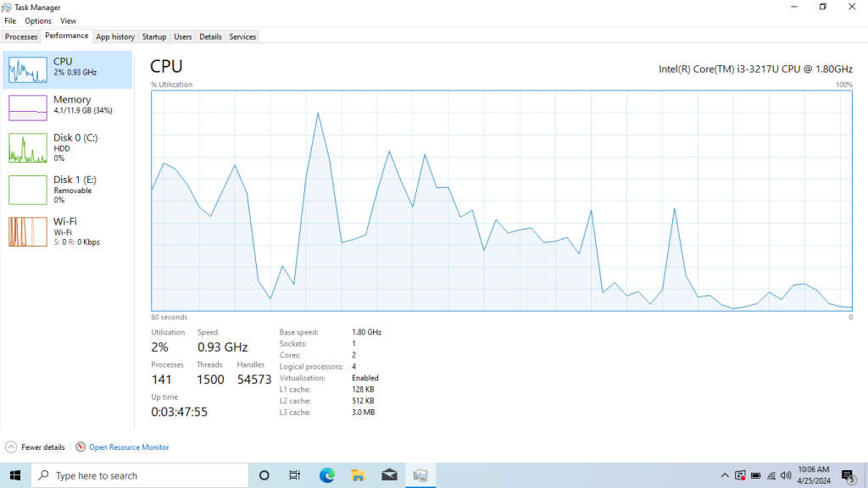
Task: Click the taskbar search field
Action: [140, 475]
